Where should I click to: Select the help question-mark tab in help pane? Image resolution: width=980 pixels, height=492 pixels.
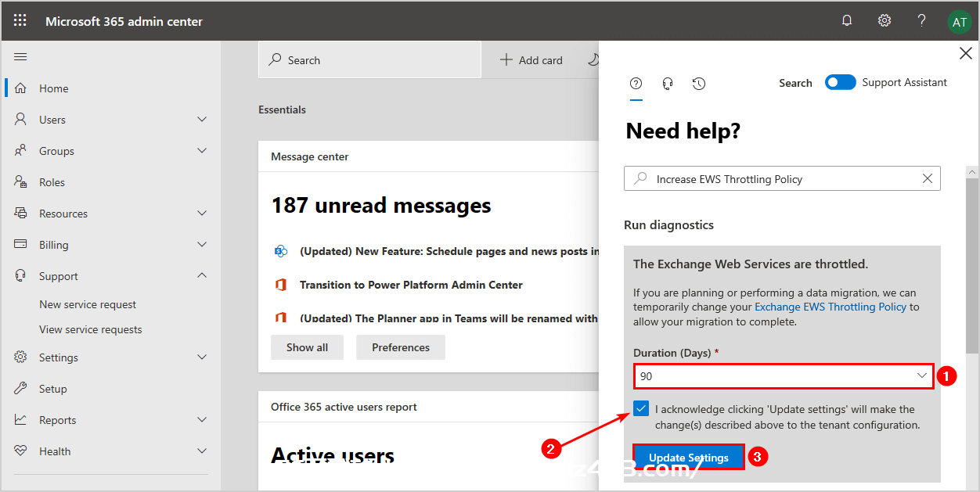[x=636, y=84]
